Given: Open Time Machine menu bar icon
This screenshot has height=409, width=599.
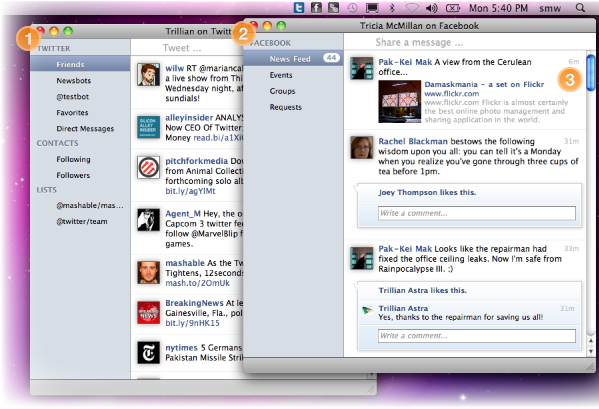Looking at the screenshot, I should pyautogui.click(x=352, y=8).
